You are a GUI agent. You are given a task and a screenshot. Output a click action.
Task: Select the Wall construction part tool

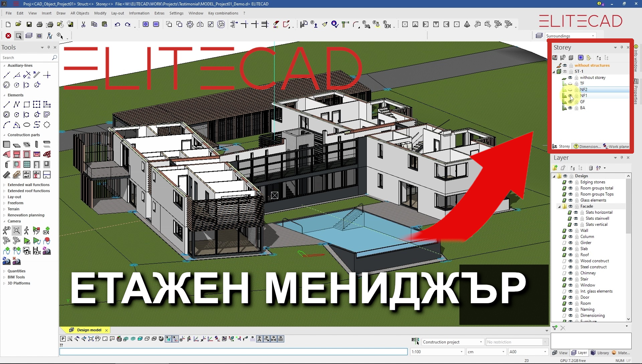[x=6, y=145]
